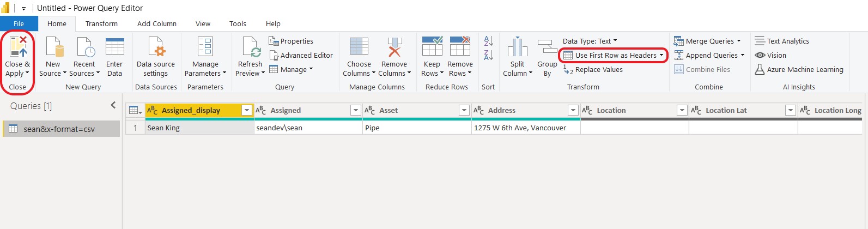Click the '1275 W 6th Ave, Vancouver' cell
Screen dimensions: 868x229
point(526,128)
